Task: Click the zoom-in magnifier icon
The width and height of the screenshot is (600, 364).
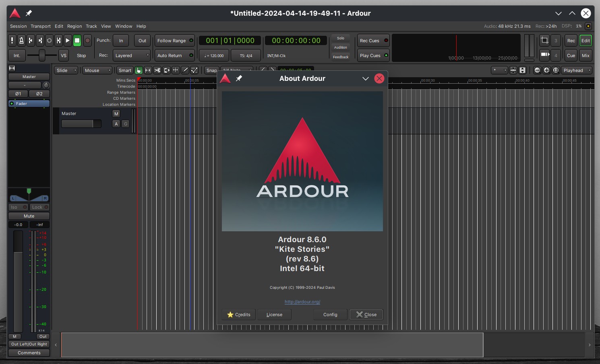Action: (546, 70)
